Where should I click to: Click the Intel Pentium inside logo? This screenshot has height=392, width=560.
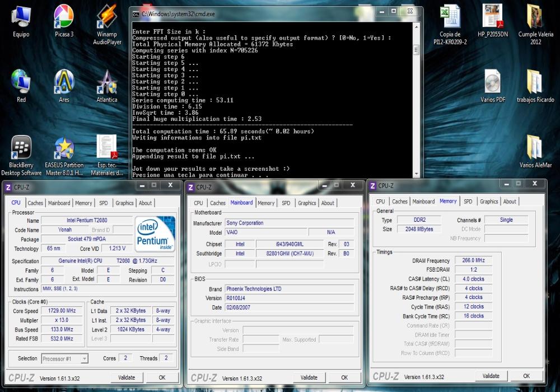coord(155,234)
